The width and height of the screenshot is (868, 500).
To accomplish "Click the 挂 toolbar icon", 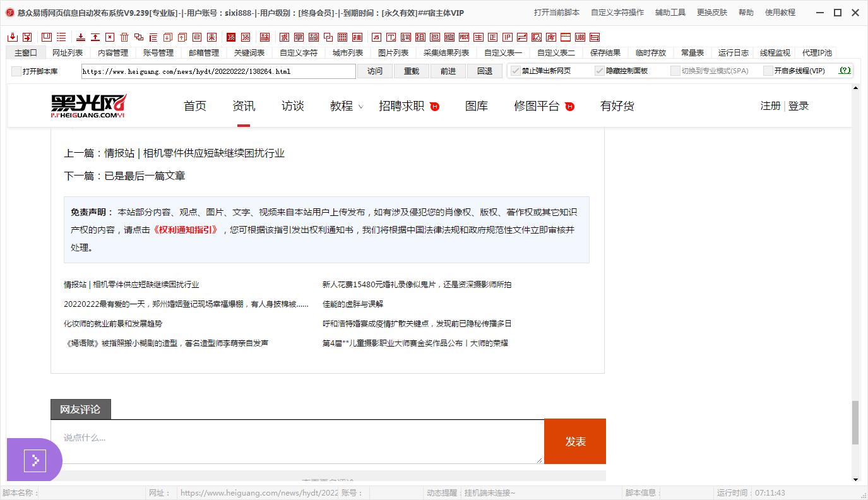I will pyautogui.click(x=357, y=37).
